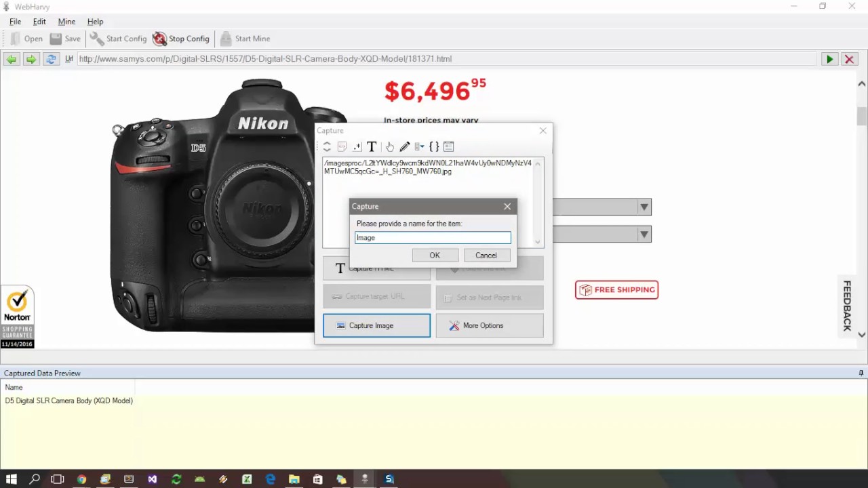Click the form window icon in Capture toolbar
868x488 pixels.
point(448,146)
